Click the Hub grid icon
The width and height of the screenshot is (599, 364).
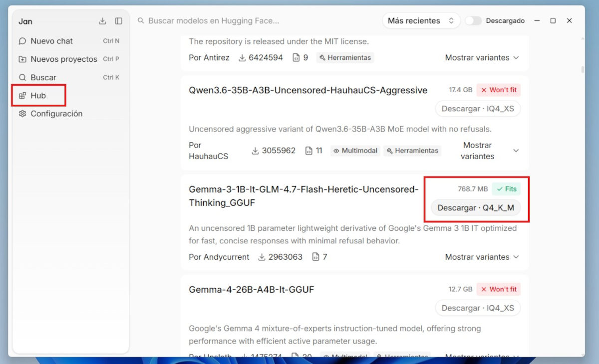click(22, 96)
